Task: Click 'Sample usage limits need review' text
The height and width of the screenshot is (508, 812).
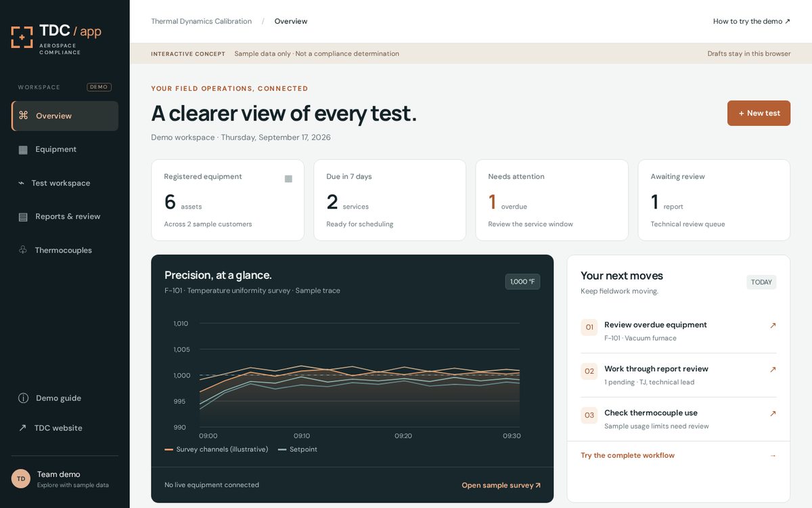Action: point(656,427)
